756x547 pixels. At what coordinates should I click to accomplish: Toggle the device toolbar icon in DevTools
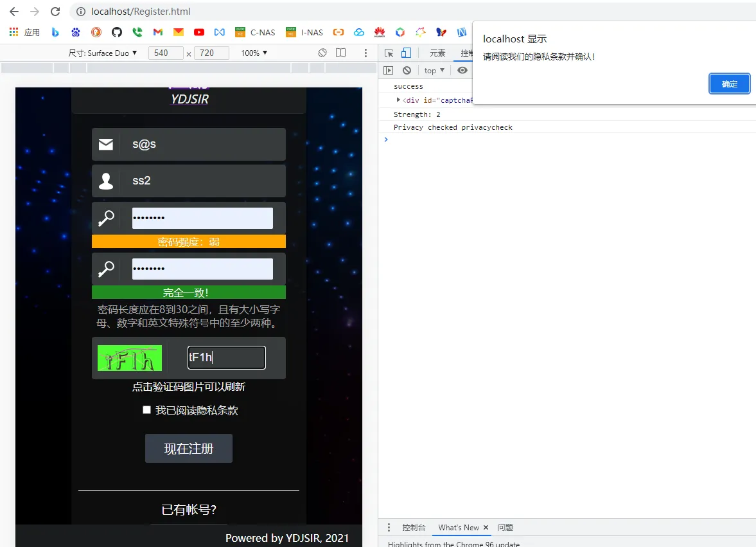pos(406,53)
